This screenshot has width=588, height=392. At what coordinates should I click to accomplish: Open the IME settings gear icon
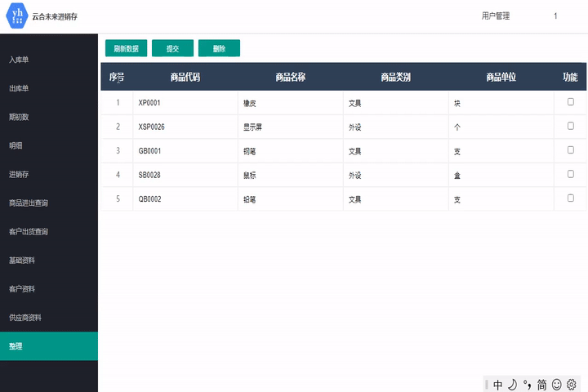pos(572,384)
